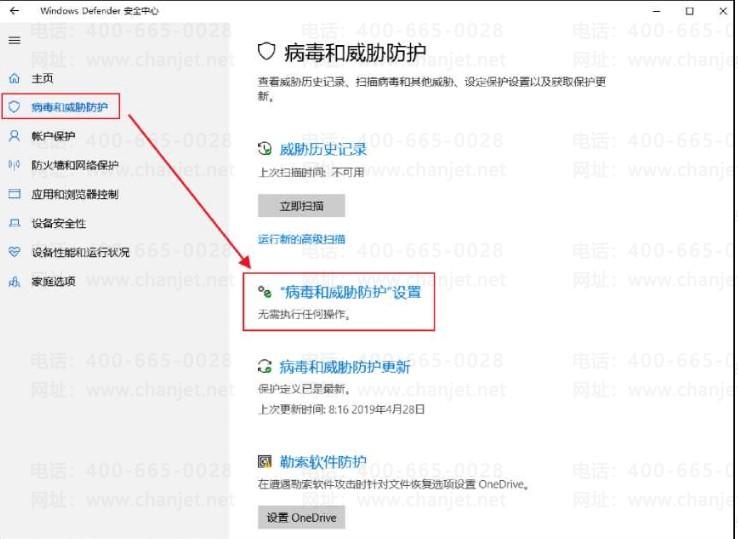Open the 勒索软件防护 link
The image size is (738, 539).
coord(323,462)
